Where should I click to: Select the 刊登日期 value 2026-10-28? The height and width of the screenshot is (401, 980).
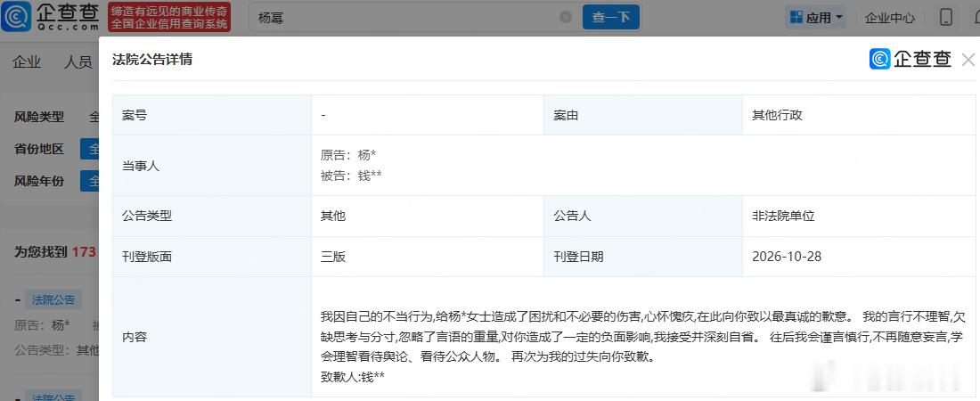(787, 257)
